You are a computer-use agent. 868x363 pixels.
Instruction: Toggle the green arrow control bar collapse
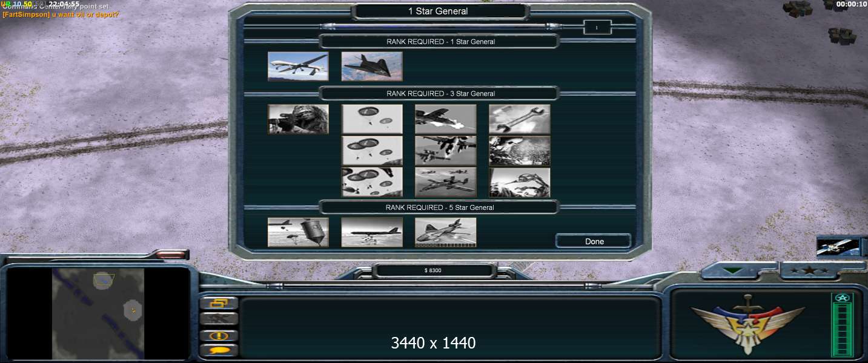click(734, 270)
